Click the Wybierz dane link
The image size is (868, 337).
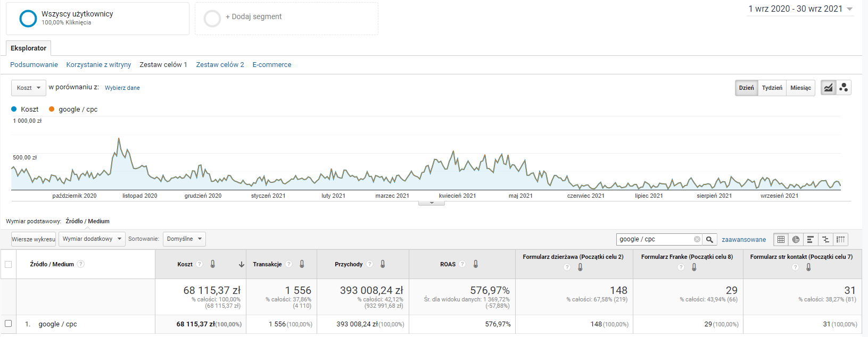click(122, 88)
